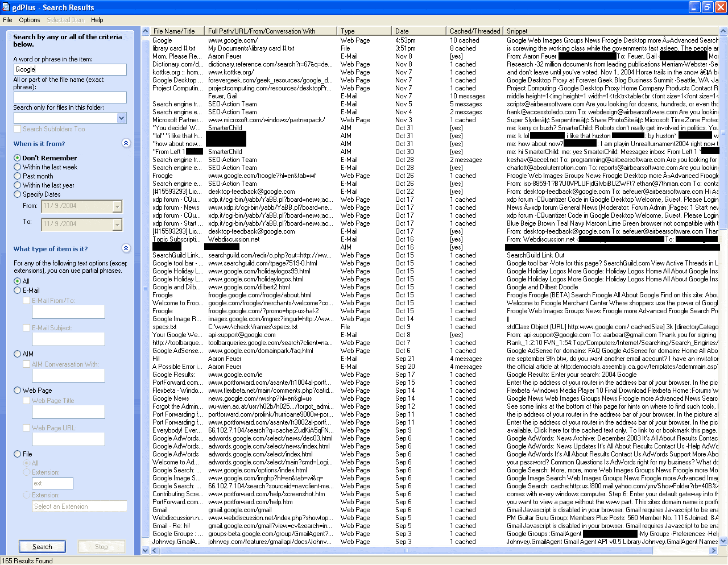This screenshot has width=728, height=565.
Task: Sort by Snippet column header
Action: click(611, 31)
